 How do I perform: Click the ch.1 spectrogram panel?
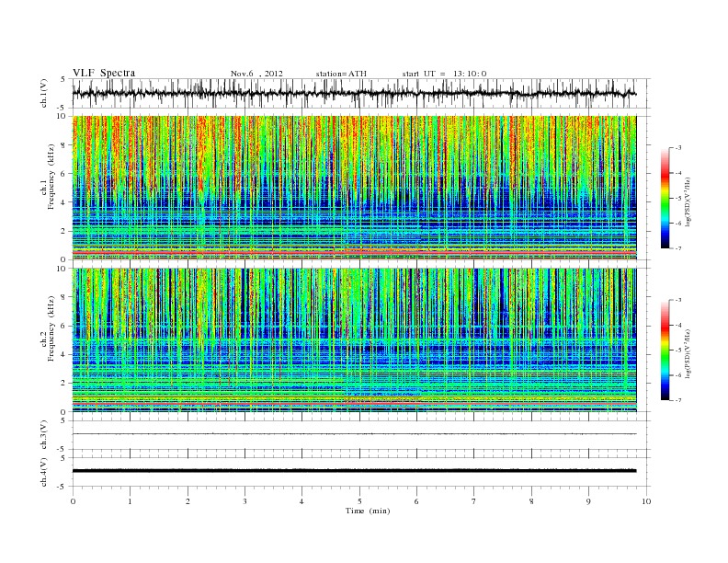coord(354,188)
